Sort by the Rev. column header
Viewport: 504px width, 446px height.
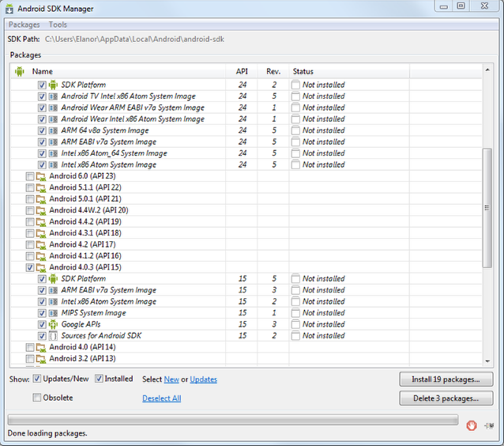pos(273,71)
